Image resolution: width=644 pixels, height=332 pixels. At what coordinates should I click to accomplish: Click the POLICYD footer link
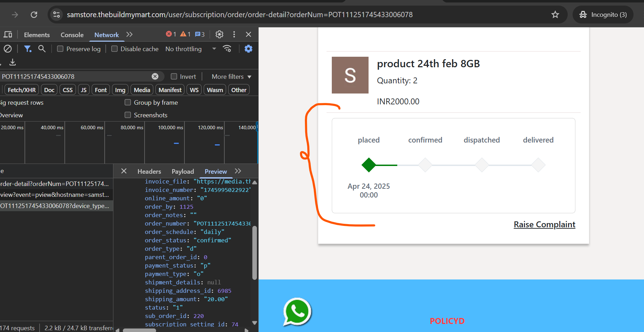coord(447,321)
